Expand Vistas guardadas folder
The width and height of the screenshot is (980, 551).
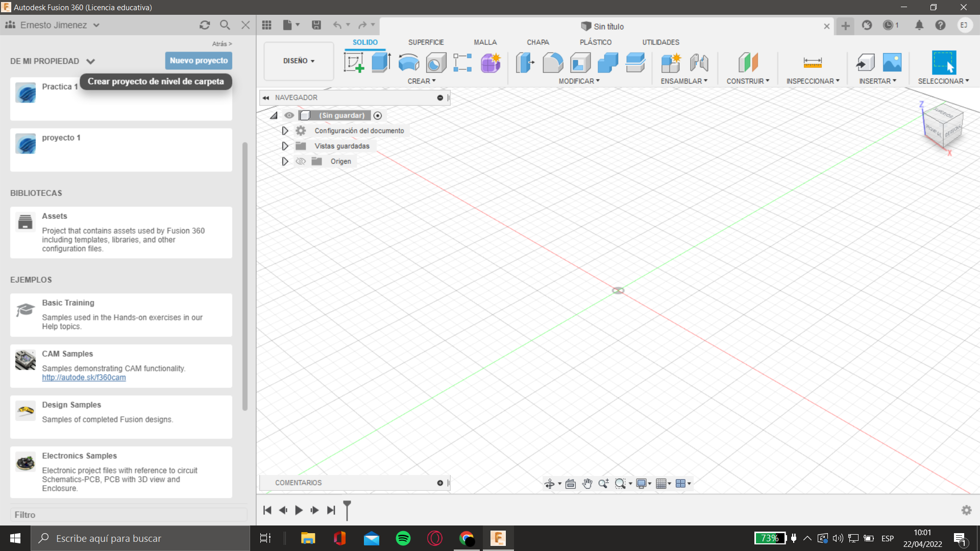click(x=284, y=145)
